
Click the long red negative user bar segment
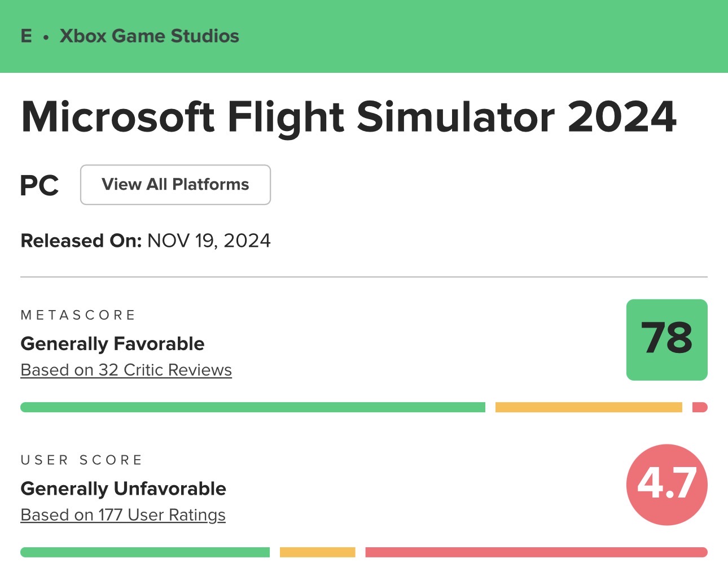(x=536, y=552)
